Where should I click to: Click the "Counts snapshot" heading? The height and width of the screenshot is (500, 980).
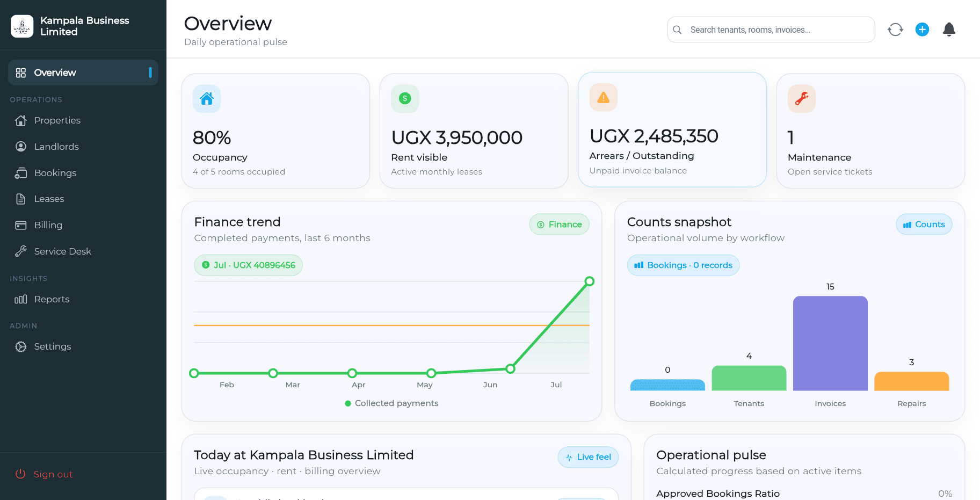pyautogui.click(x=679, y=222)
